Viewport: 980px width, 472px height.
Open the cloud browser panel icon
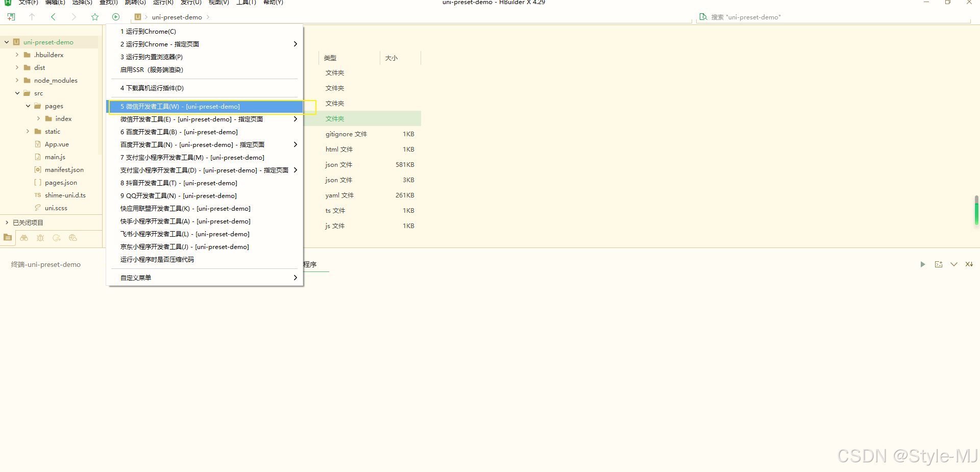[x=73, y=238]
